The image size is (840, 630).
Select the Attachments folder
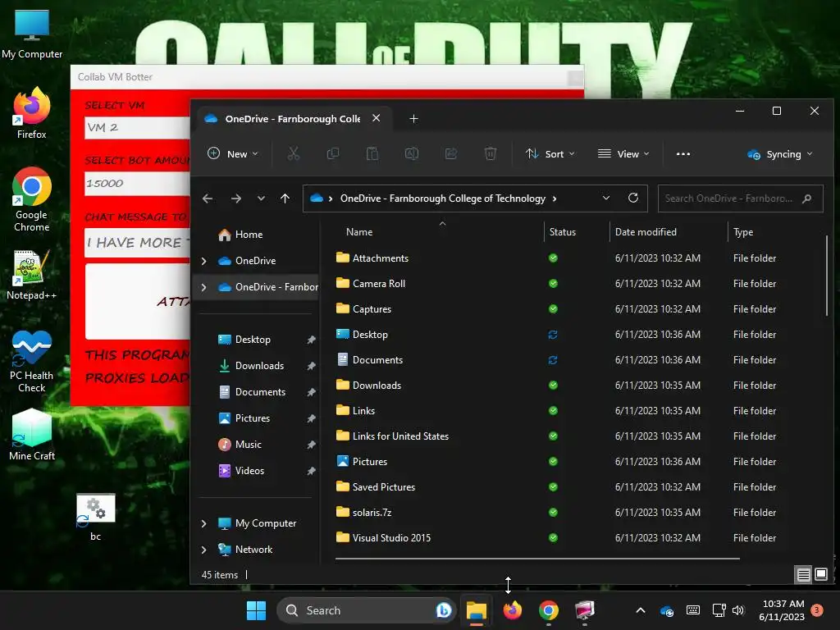(x=372, y=258)
